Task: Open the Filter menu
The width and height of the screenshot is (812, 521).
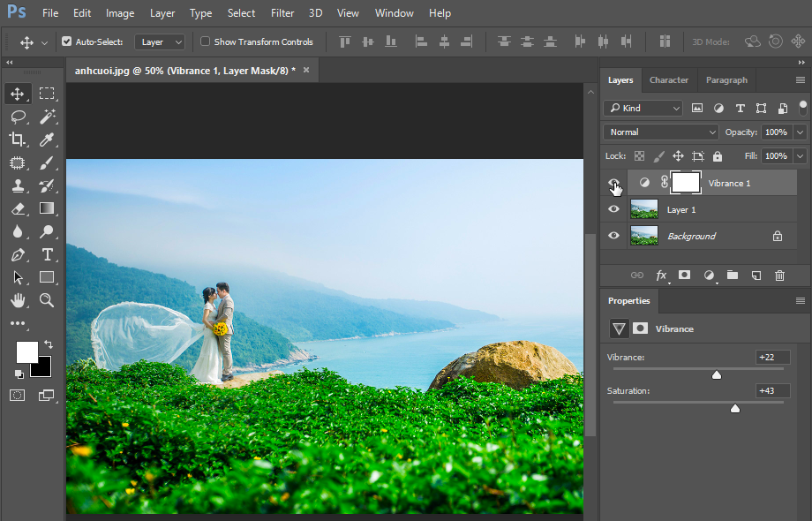Action: (282, 13)
